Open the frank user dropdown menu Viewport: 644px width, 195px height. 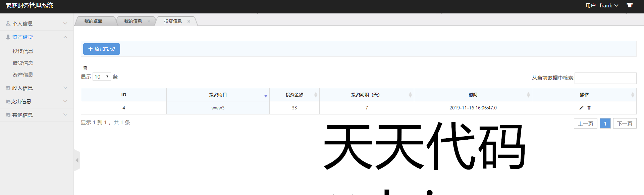coord(608,6)
